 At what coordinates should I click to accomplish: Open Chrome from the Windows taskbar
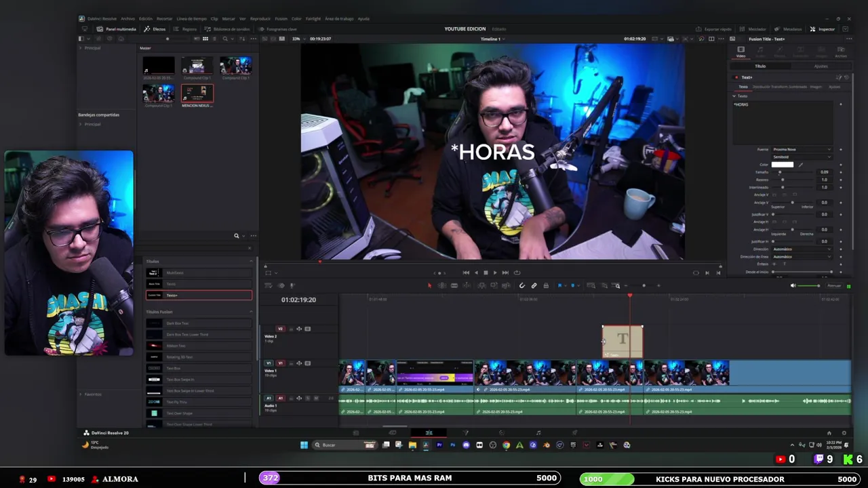click(x=507, y=445)
